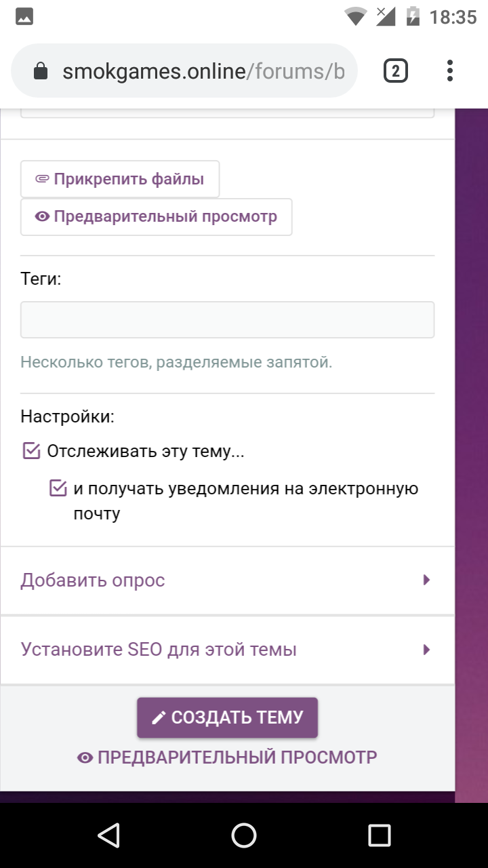This screenshot has height=868, width=488.
Task: Tap the Android home circle button
Action: (244, 835)
